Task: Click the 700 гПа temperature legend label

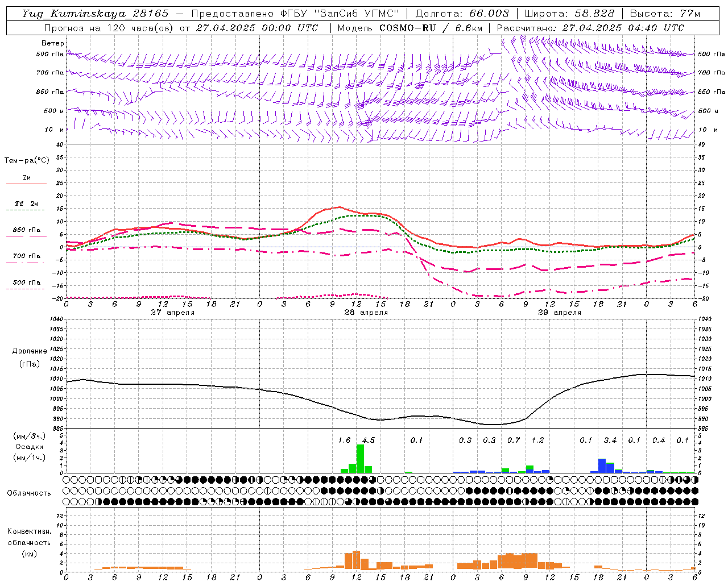Action: [x=27, y=256]
